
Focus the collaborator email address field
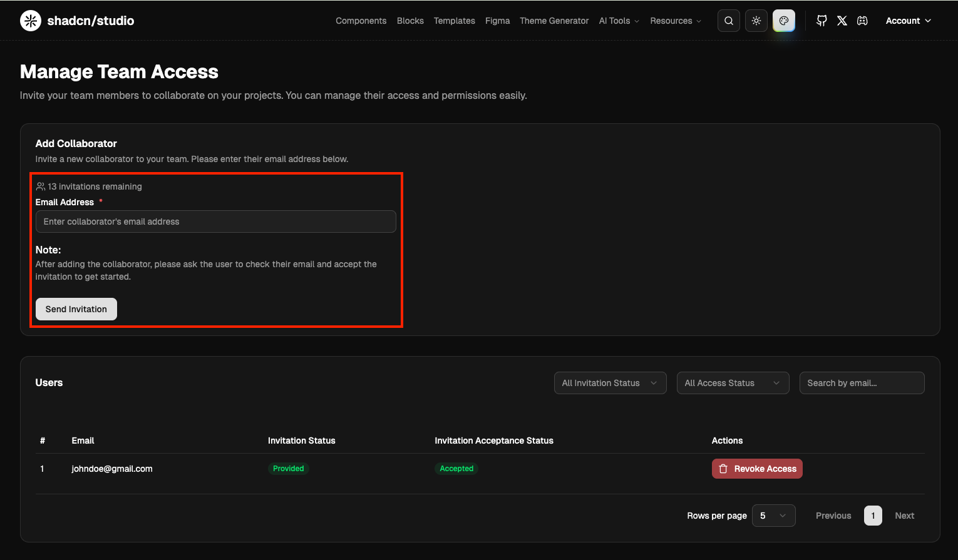(215, 221)
